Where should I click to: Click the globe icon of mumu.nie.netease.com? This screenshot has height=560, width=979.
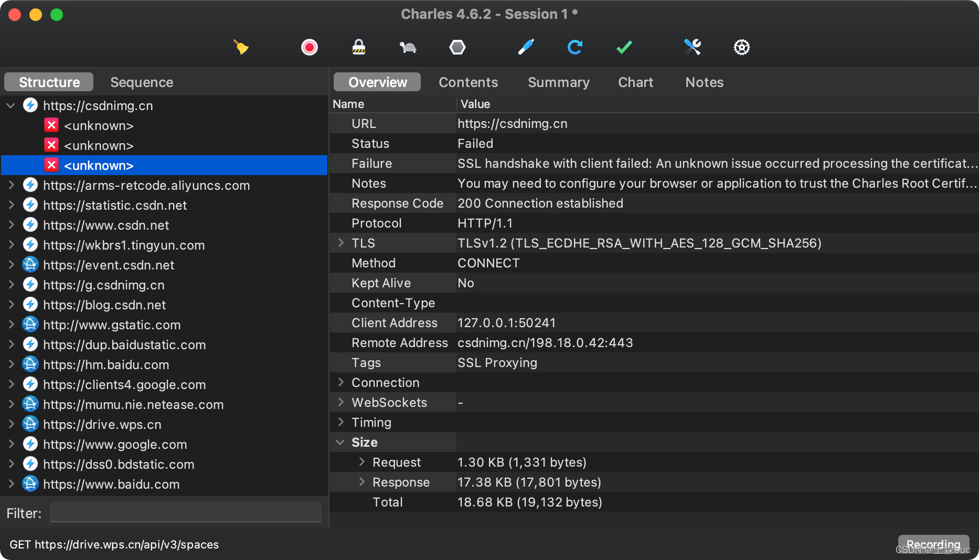pyautogui.click(x=30, y=404)
